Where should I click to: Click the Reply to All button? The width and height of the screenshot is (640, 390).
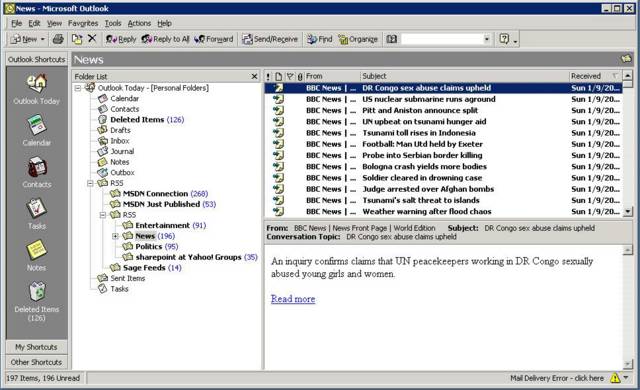pyautogui.click(x=166, y=39)
